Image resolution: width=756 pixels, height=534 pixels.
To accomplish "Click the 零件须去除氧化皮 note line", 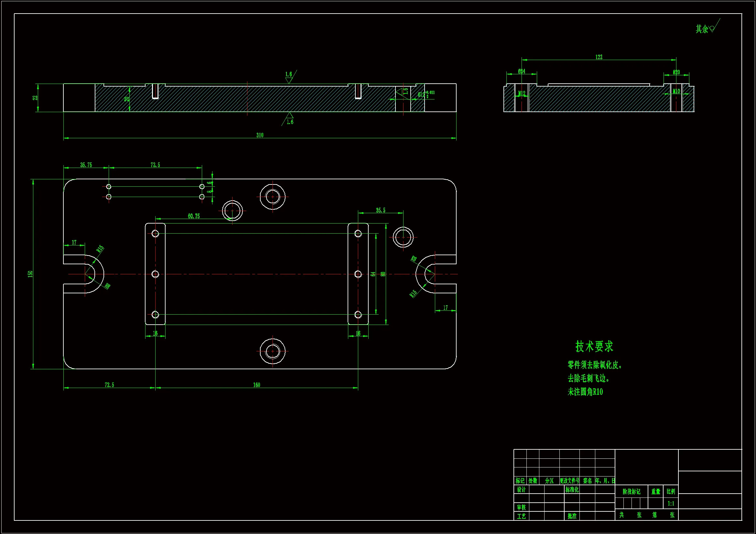I will tap(594, 365).
